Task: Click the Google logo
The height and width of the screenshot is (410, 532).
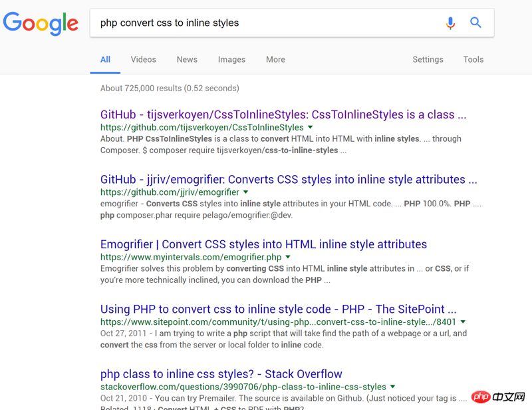Action: [x=41, y=23]
